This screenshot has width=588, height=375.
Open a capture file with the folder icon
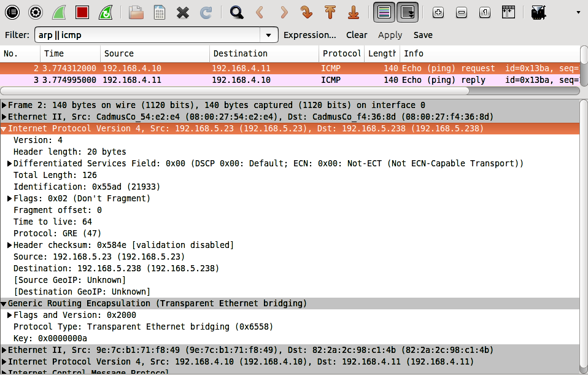pos(136,12)
